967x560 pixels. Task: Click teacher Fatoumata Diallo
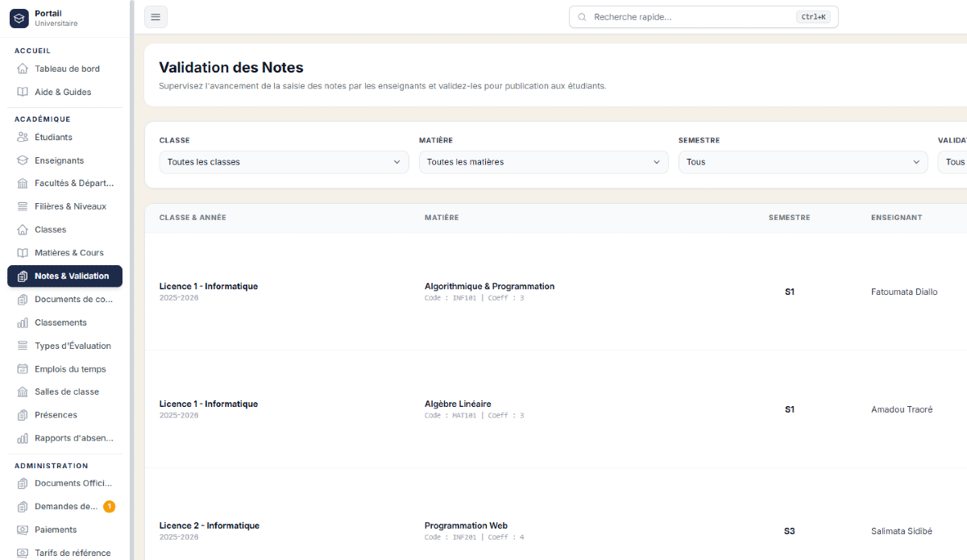[x=904, y=292]
